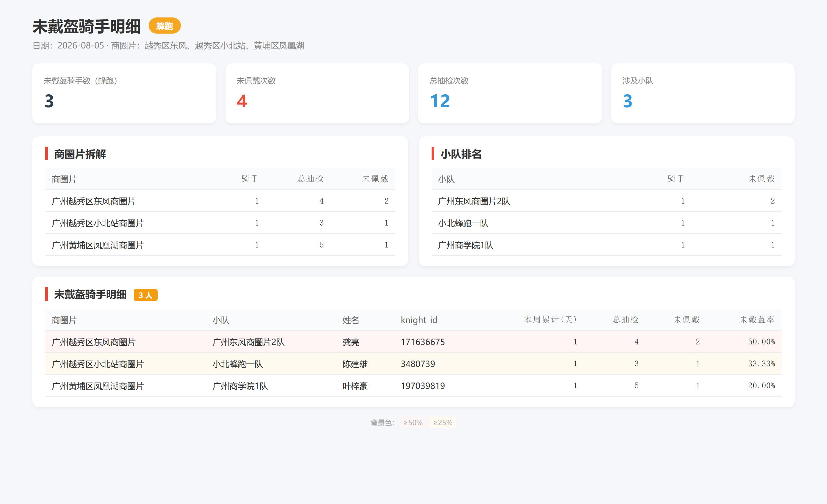Click 广州黄埔区凤凰湖商圈片 in the 商圈片拆解 table

point(98,245)
